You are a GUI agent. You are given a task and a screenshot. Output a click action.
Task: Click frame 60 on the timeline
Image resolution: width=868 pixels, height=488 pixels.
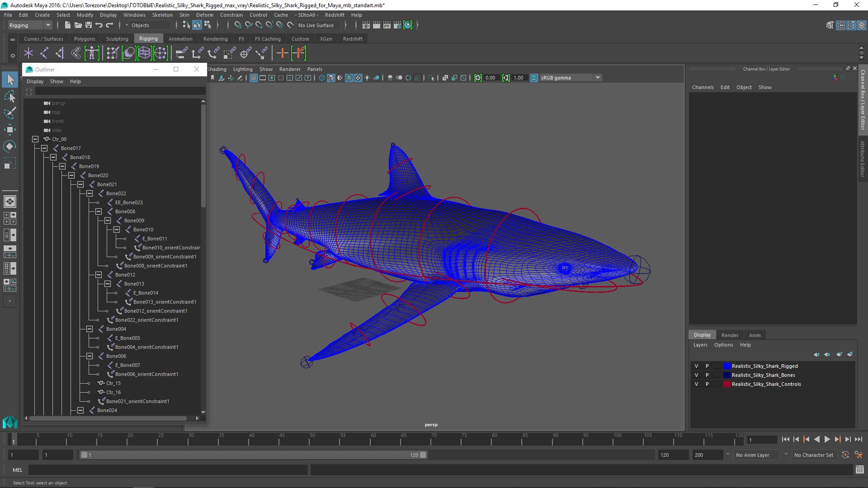pyautogui.click(x=373, y=439)
